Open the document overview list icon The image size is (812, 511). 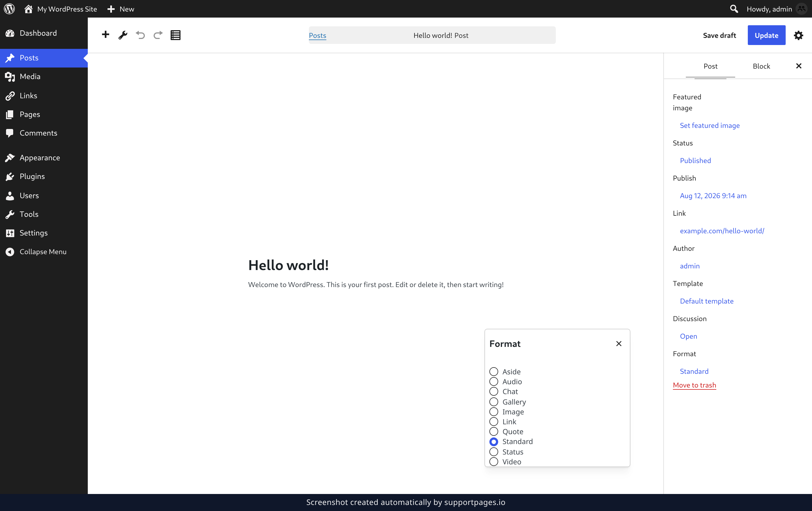[175, 35]
